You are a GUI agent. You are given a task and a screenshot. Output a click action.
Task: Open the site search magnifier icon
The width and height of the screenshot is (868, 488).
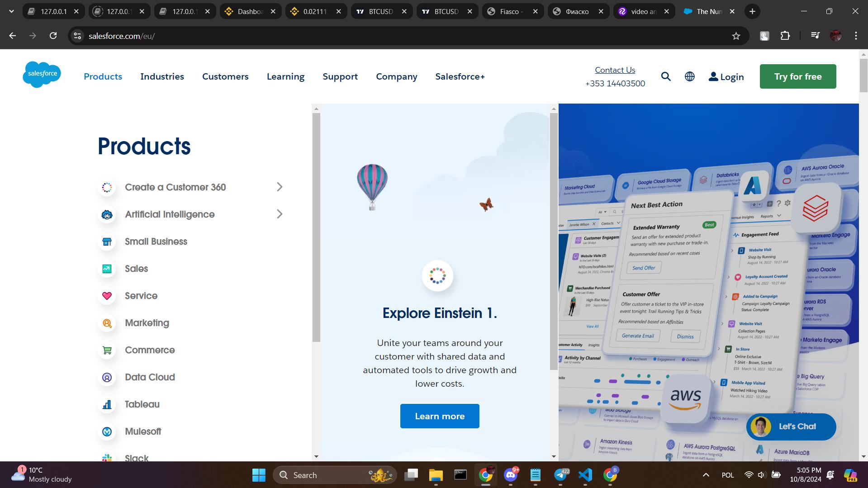(666, 76)
